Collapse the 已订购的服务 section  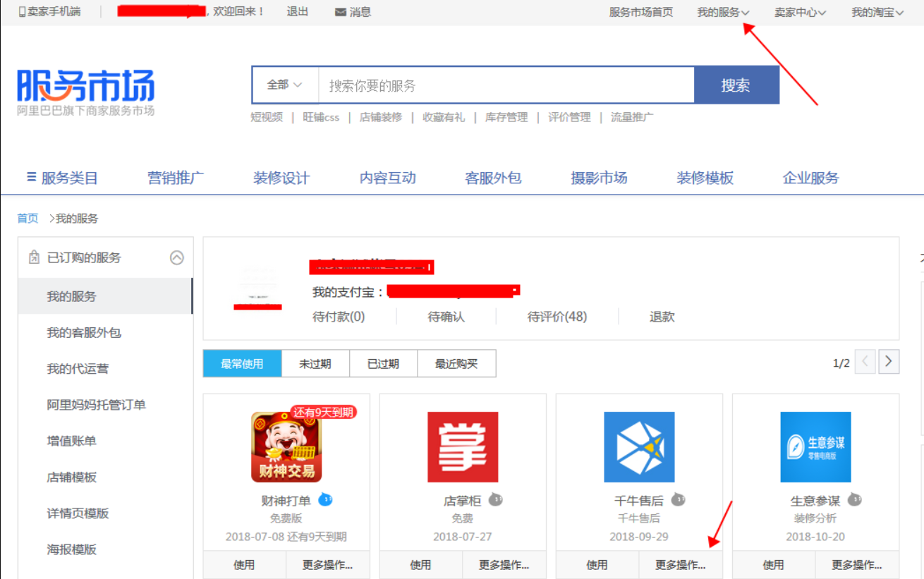point(177,258)
